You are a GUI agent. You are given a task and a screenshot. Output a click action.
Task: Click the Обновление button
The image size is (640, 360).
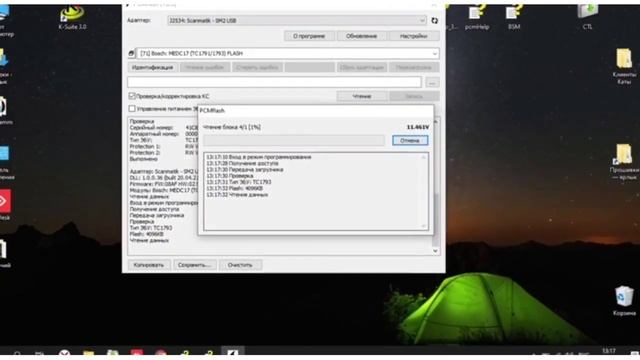tap(361, 36)
